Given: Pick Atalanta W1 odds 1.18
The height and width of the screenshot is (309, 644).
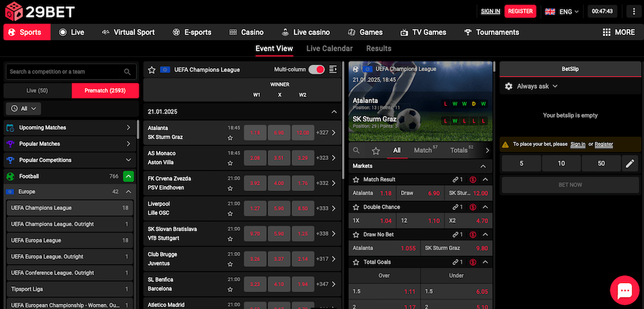Looking at the screenshot, I should click(255, 133).
